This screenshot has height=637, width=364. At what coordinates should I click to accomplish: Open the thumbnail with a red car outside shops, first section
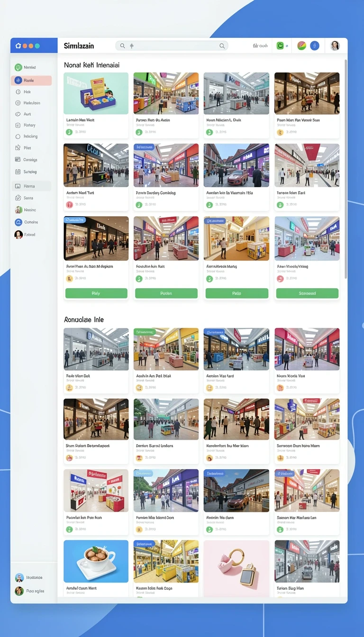[x=237, y=165]
